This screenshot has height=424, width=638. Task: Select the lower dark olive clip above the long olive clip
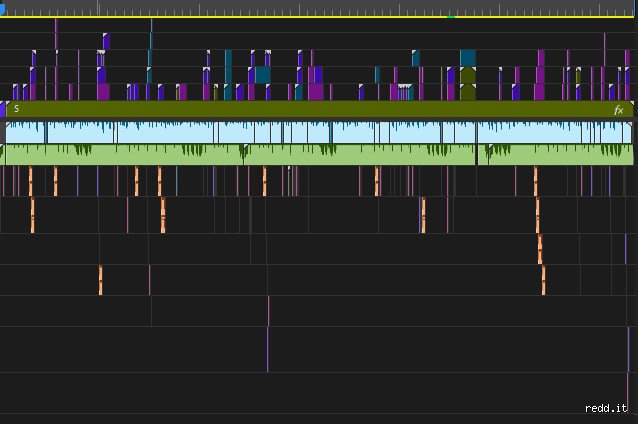click(468, 92)
